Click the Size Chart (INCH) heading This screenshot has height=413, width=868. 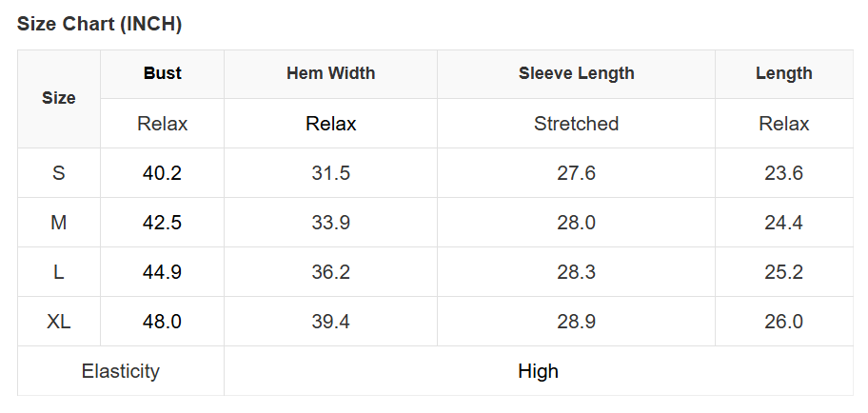99,25
